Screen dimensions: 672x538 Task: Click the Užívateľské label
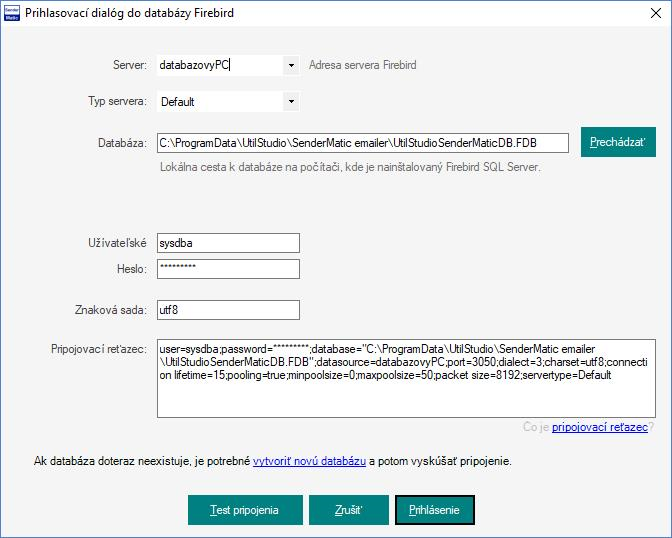click(x=117, y=243)
